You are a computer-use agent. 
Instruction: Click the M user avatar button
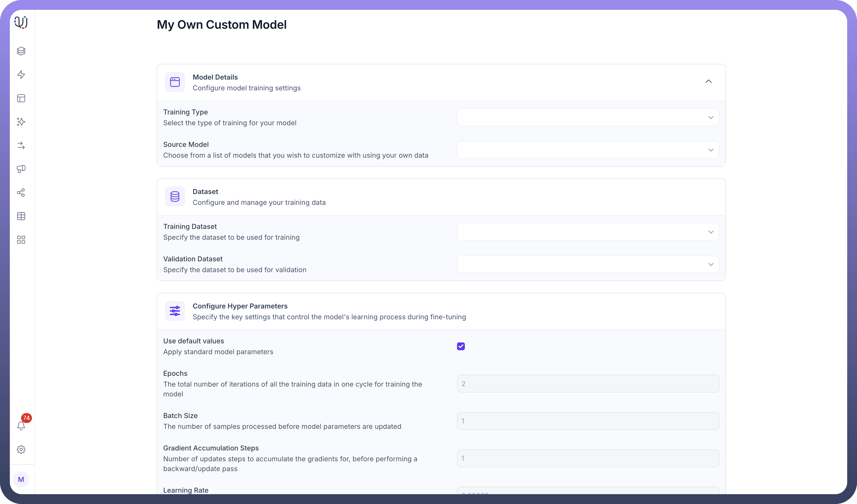21,479
